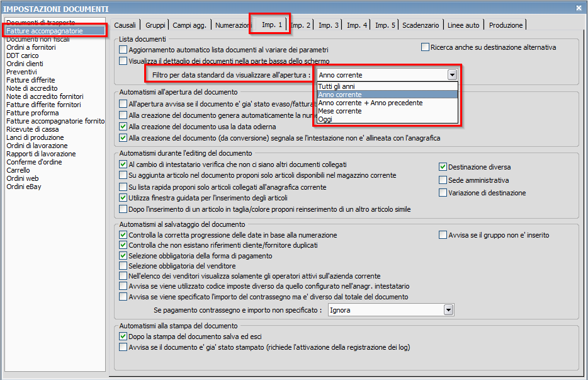Screen dimensions: 588x380
Task: Switch to the Gruppi tab
Action: pyautogui.click(x=155, y=25)
